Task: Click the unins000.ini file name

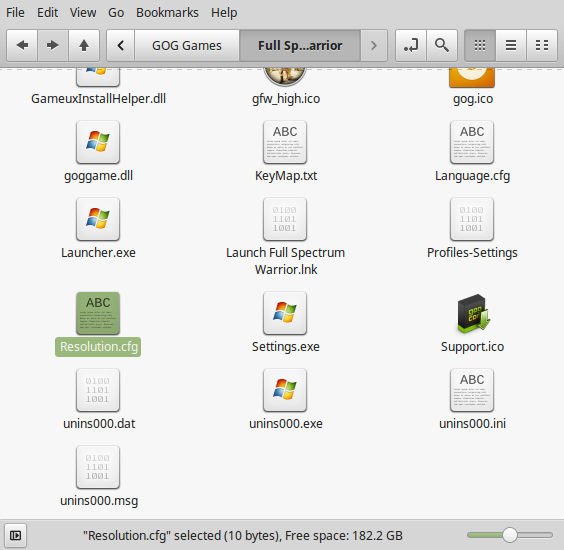Action: (472, 424)
